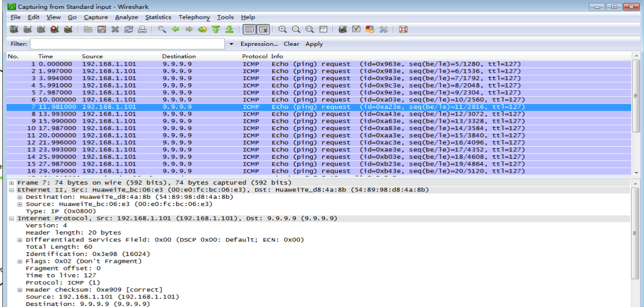Image resolution: width=644 pixels, height=307 pixels.
Task: Open a capture file with folder icon
Action: [88, 30]
